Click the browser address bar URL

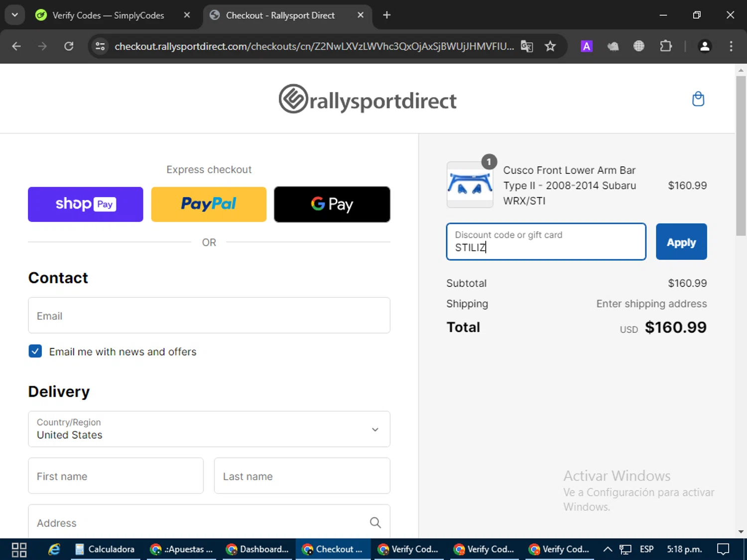(314, 46)
